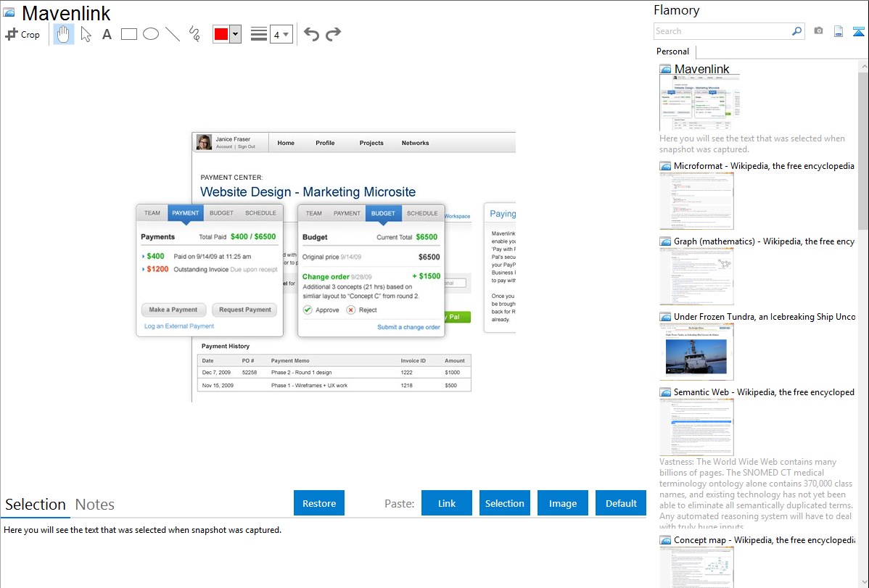Click the document icon near search
Image resolution: width=869 pixels, height=588 pixels.
[x=839, y=31]
